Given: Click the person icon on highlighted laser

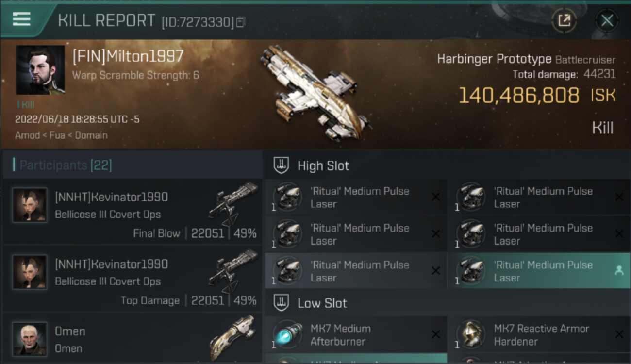Looking at the screenshot, I should click(x=619, y=271).
